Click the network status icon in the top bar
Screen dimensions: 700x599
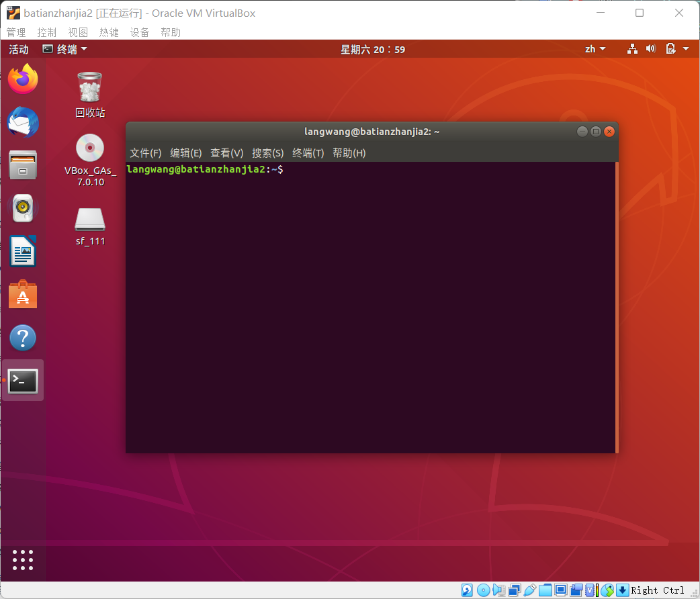click(632, 49)
